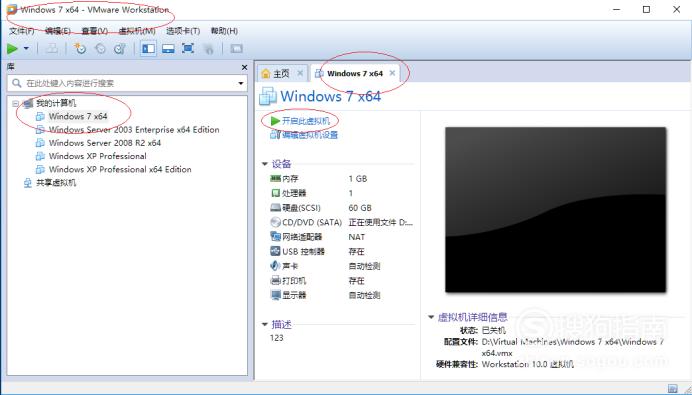Click the 共享虚拟机 shared VMs icon

click(x=28, y=183)
